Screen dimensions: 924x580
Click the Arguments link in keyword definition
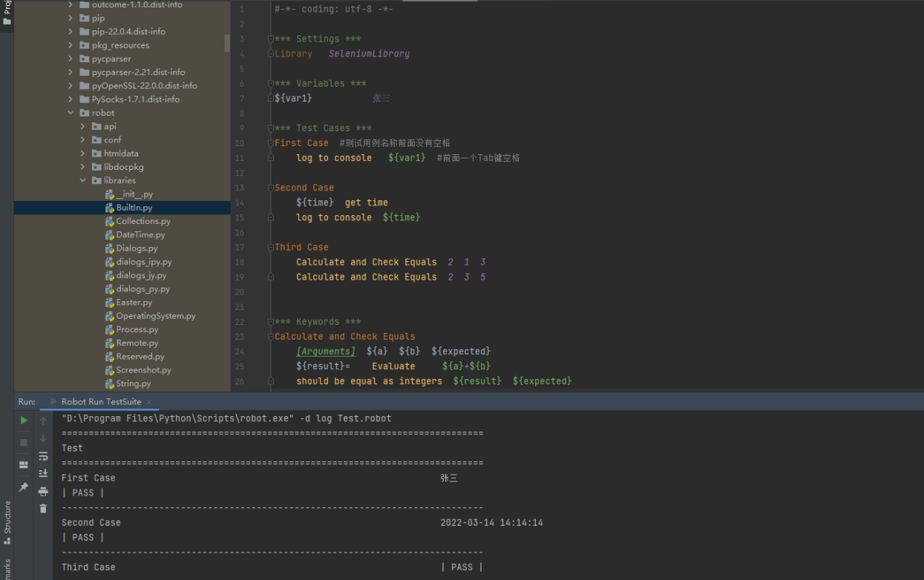326,351
